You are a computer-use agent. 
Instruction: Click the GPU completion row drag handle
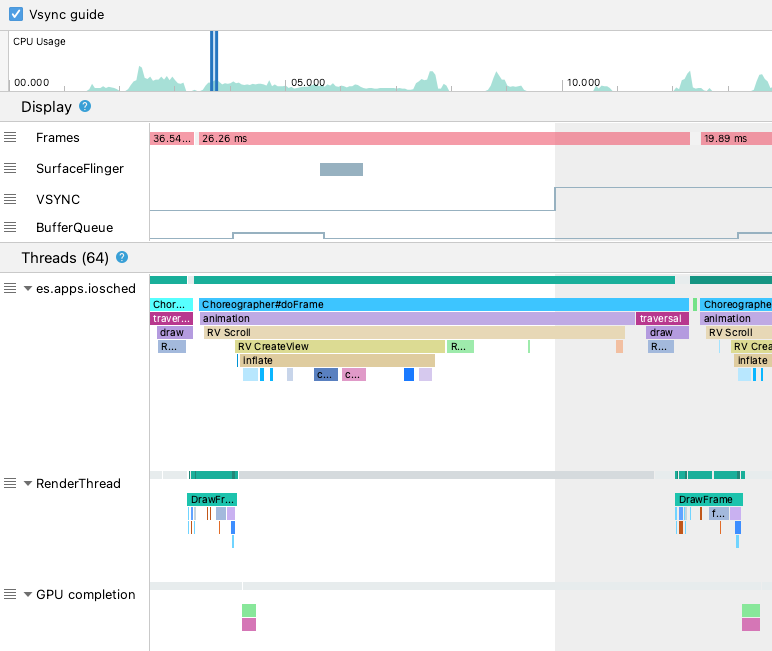[x=10, y=594]
